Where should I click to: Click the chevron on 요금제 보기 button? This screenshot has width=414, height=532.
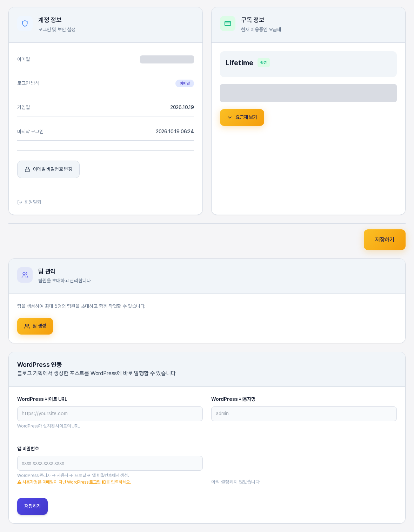click(x=230, y=117)
